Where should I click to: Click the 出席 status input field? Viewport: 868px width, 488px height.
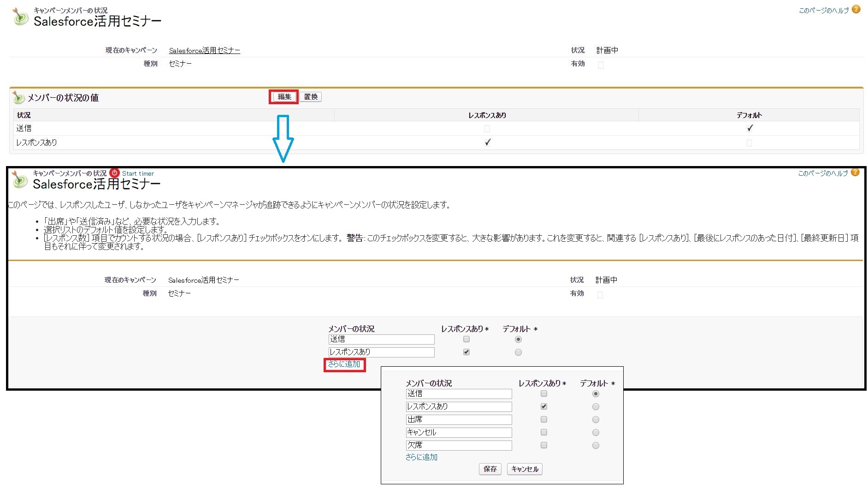pos(458,419)
